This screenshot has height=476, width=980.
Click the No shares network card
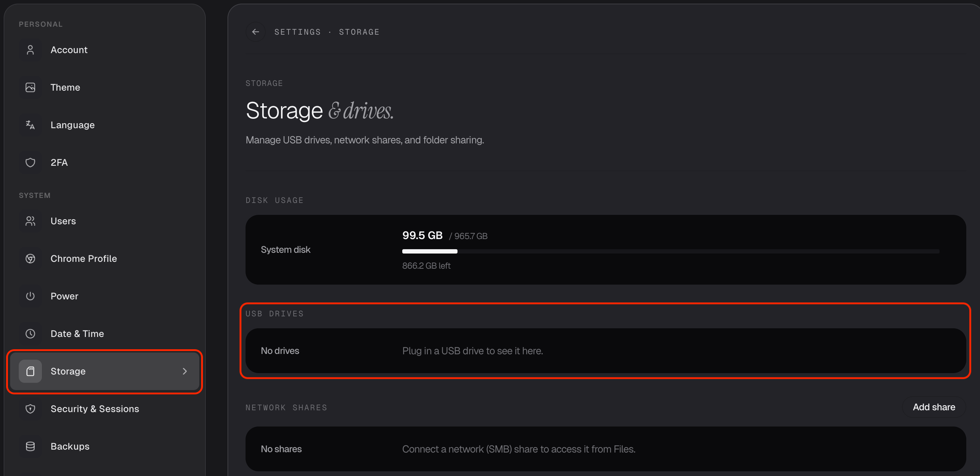[605, 449]
